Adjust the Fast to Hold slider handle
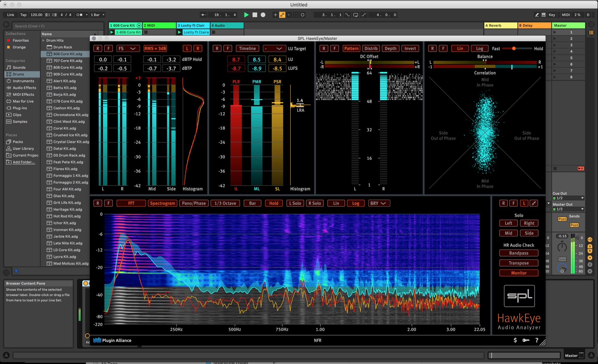This screenshot has height=364, width=598. tap(514, 48)
